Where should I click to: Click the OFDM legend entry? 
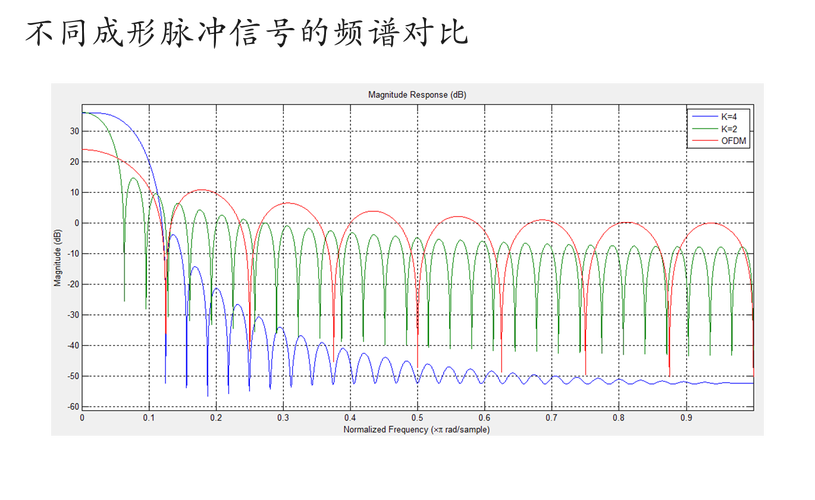[733, 141]
